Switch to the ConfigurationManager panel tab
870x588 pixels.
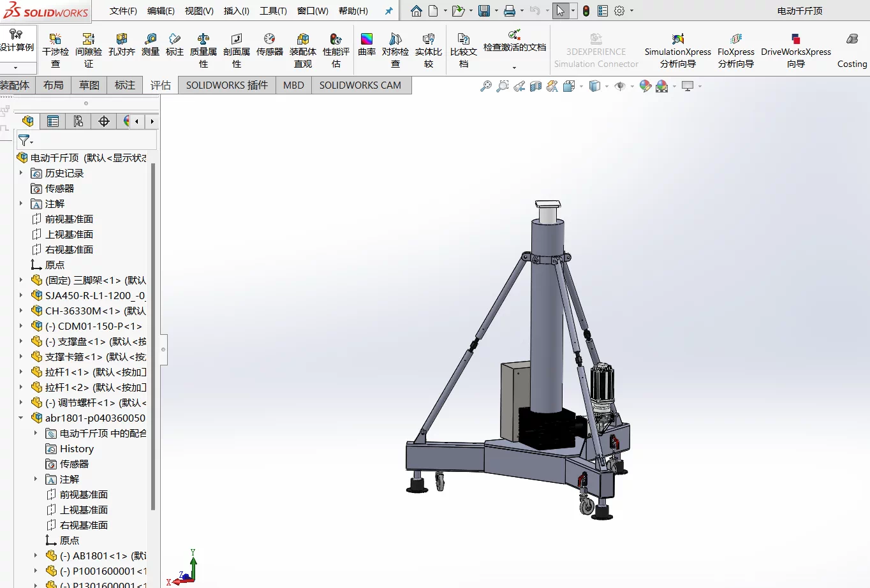tap(78, 121)
